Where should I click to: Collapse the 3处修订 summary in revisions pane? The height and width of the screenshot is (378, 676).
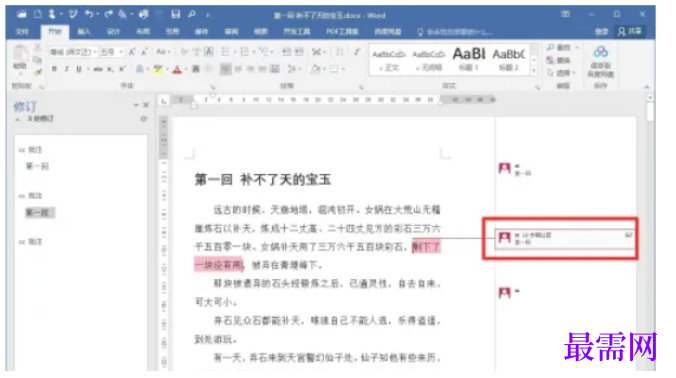(x=17, y=119)
